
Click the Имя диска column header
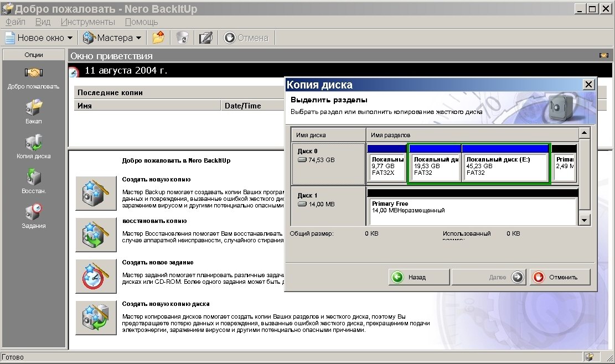tap(329, 135)
